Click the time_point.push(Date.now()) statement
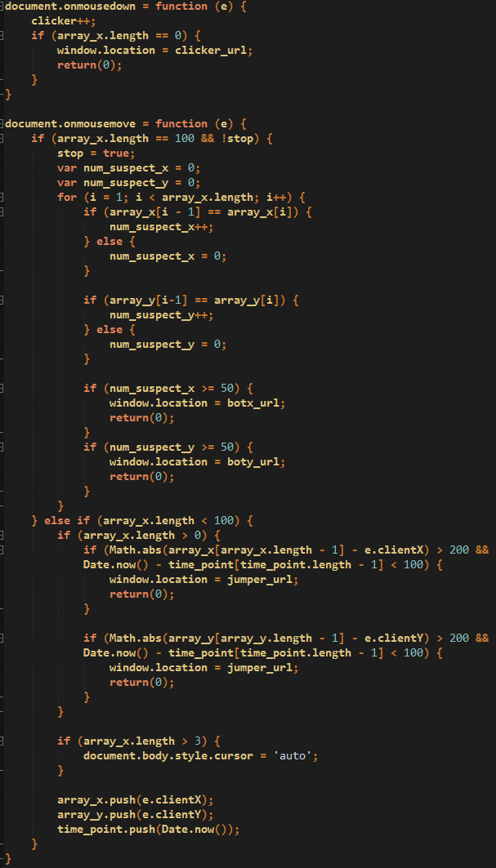The height and width of the screenshot is (868, 496). pyautogui.click(x=148, y=830)
